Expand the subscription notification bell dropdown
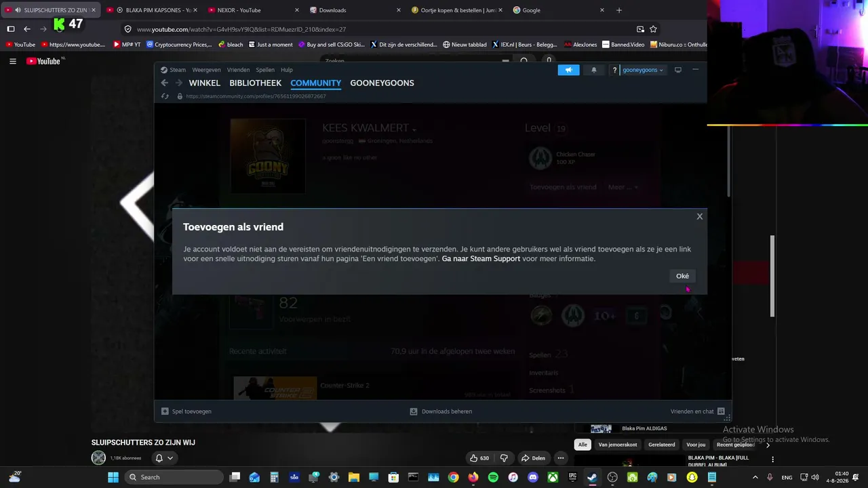 [164, 458]
